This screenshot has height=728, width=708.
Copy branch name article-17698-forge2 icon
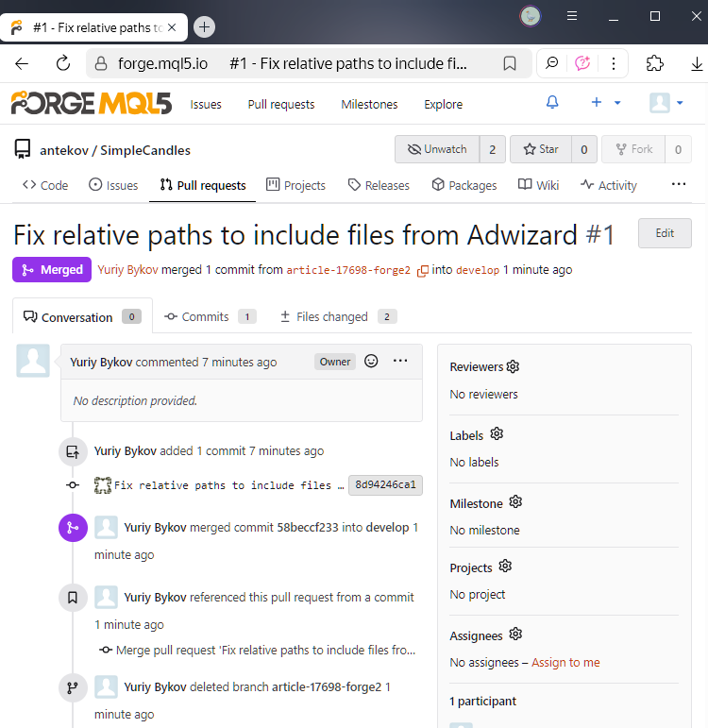[422, 271]
